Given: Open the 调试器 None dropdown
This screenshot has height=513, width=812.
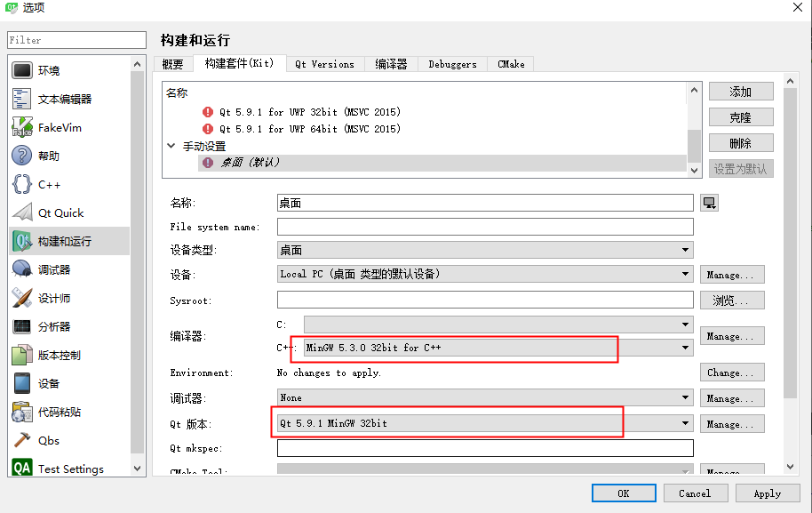Looking at the screenshot, I should point(485,398).
